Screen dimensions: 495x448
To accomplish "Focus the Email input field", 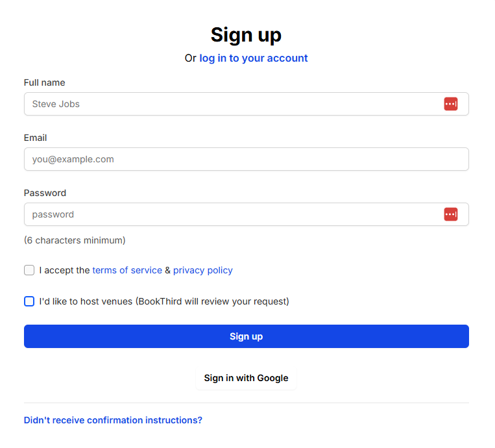I will (247, 159).
